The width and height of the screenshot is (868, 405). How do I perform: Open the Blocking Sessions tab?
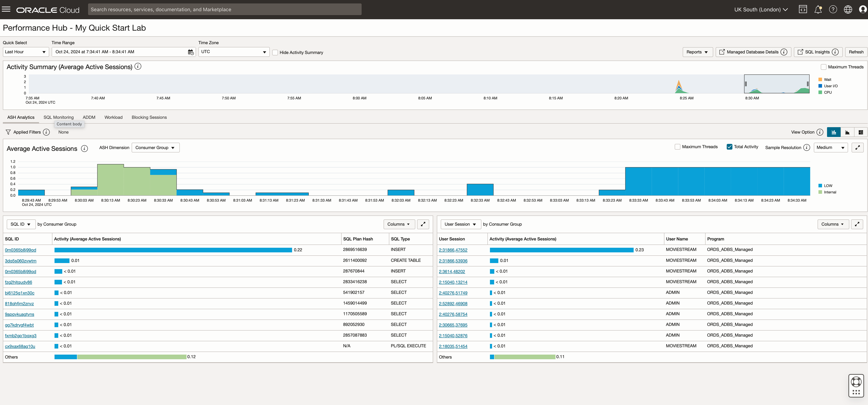[x=149, y=117]
